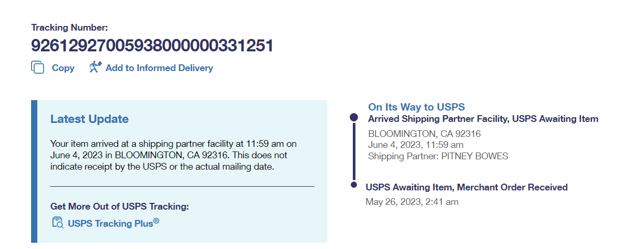
Task: Click the Get More Out of USPS Tracking heading
Action: coord(119,206)
